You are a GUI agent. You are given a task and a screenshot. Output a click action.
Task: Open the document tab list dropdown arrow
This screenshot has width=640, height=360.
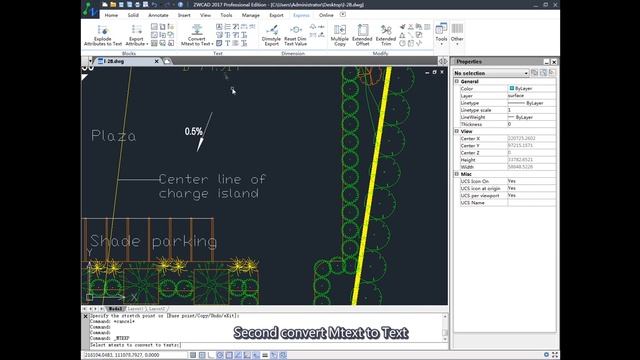pyautogui.click(x=90, y=61)
